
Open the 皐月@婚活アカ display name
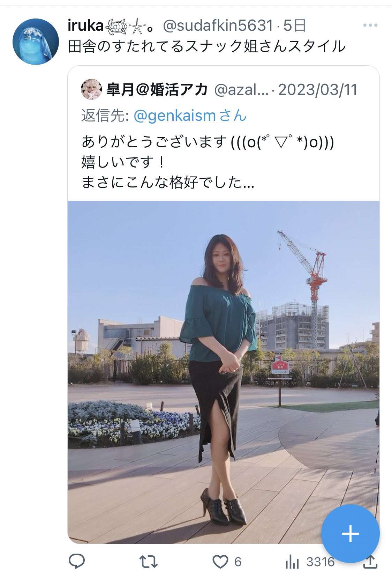pyautogui.click(x=157, y=90)
